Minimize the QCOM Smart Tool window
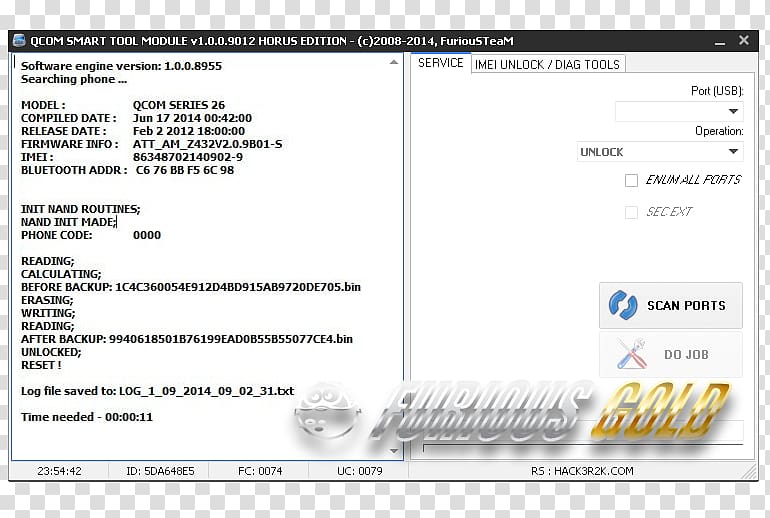 [x=720, y=42]
